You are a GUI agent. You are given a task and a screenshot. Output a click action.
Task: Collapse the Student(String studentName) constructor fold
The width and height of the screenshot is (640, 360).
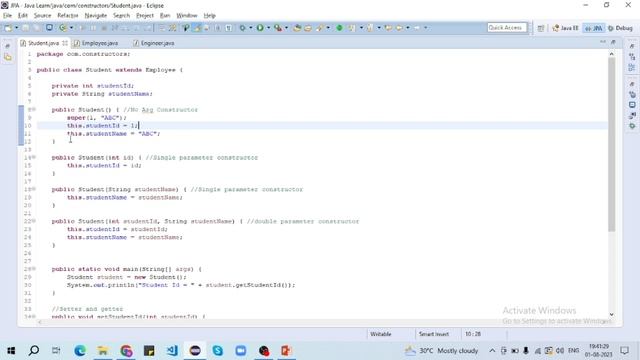34,189
